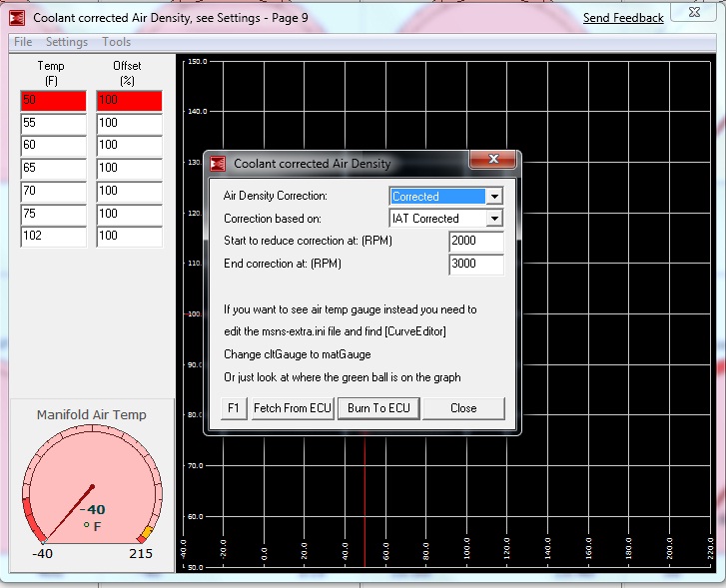
Task: Click the Send Feedback link
Action: point(623,18)
